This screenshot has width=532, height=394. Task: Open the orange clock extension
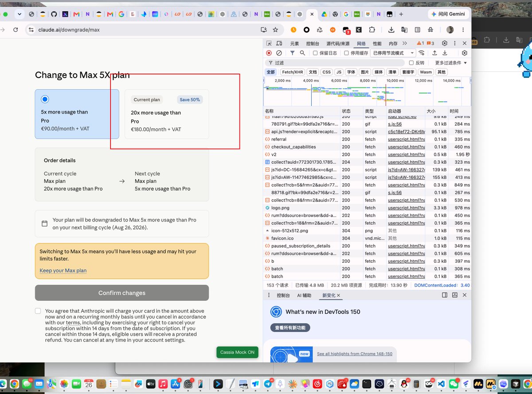tap(293, 30)
